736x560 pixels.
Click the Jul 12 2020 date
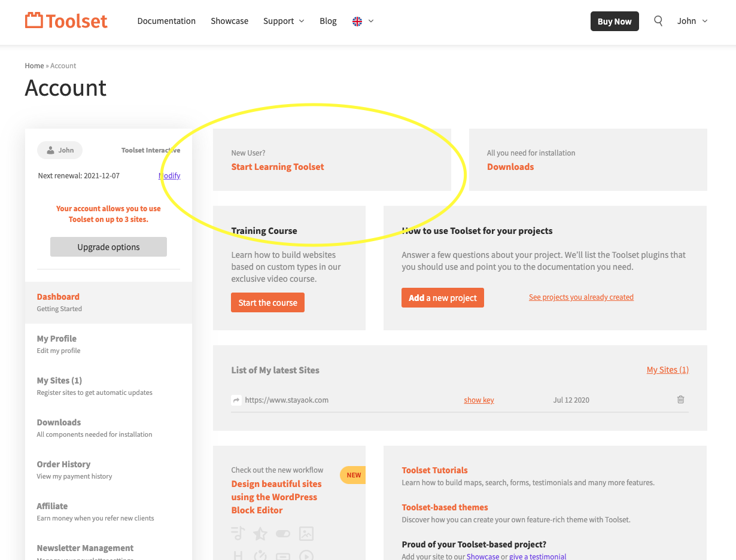(x=571, y=400)
